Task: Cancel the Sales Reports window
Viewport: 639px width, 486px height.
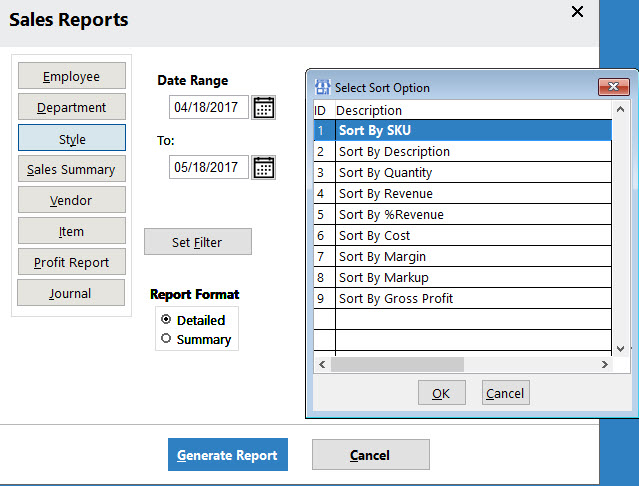Action: pyautogui.click(x=371, y=455)
